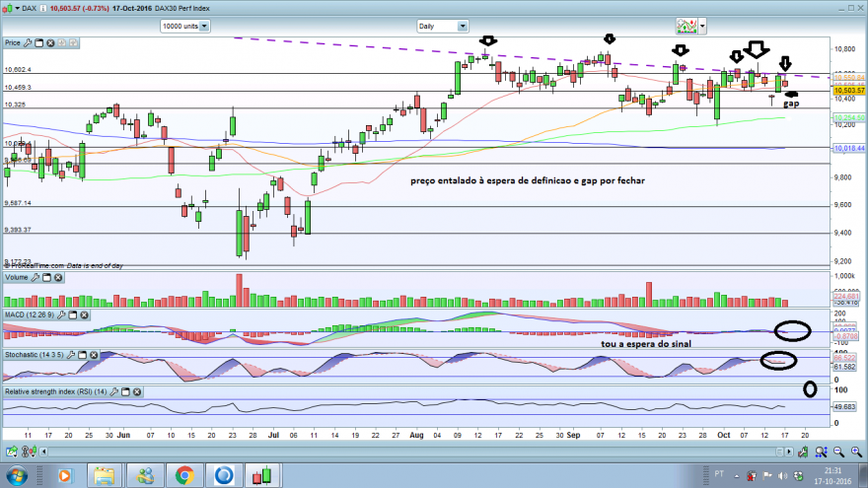
Task: Click the 49.683 RSI value label
Action: click(x=844, y=406)
